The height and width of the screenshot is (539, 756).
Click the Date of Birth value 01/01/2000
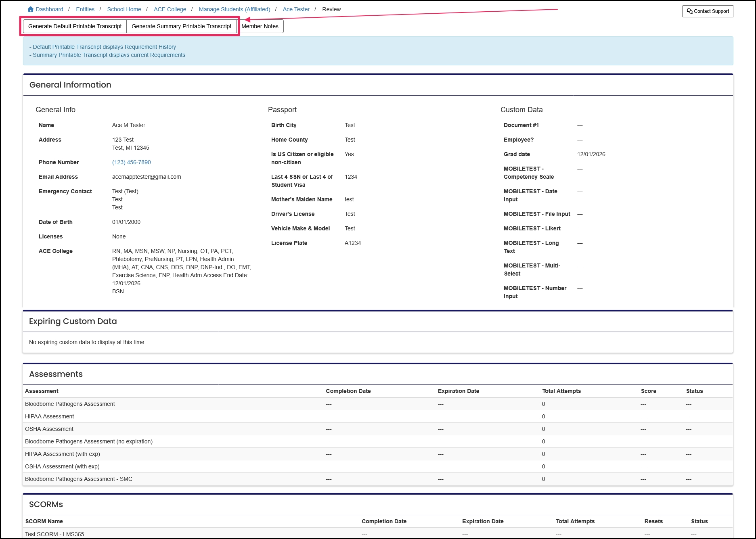click(x=126, y=222)
